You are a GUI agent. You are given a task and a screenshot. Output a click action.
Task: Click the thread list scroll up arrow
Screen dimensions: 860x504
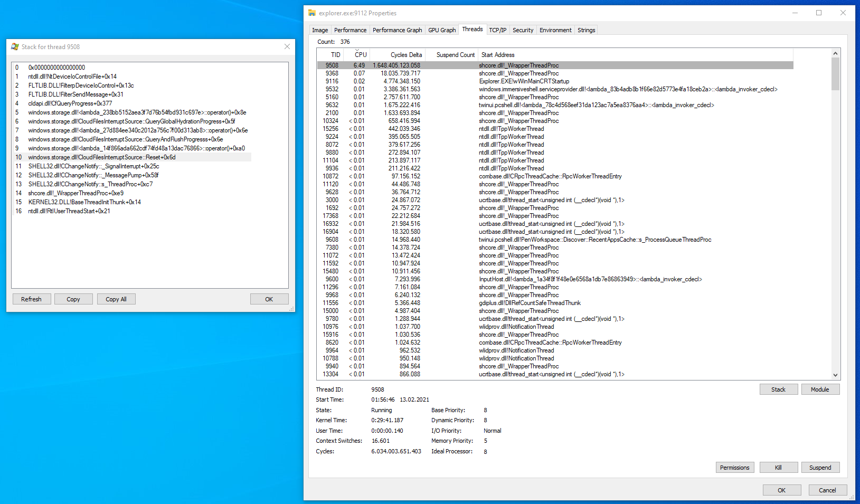click(835, 53)
